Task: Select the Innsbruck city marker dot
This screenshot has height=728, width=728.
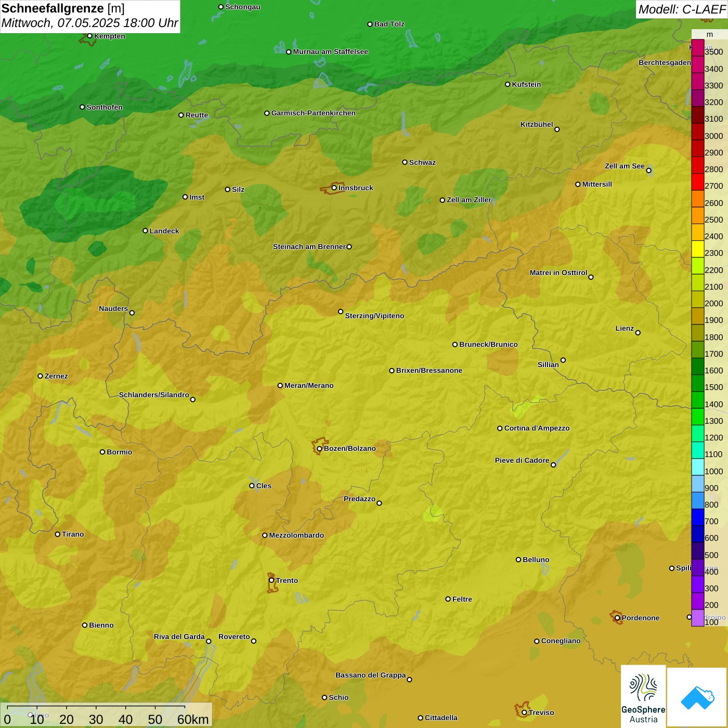Action: (334, 188)
